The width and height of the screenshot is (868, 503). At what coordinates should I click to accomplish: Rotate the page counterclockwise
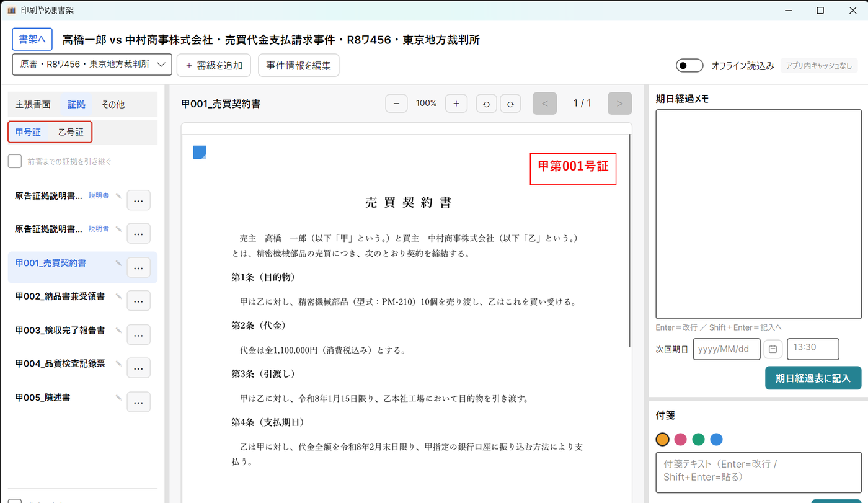tap(486, 104)
